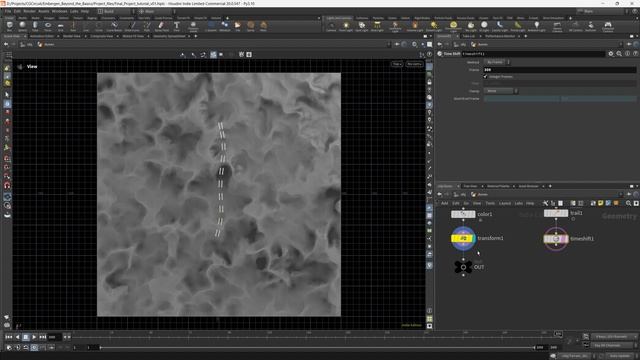Screen dimensions: 640x360
Task: Add an Area Light from the shelf
Action: 377,27
